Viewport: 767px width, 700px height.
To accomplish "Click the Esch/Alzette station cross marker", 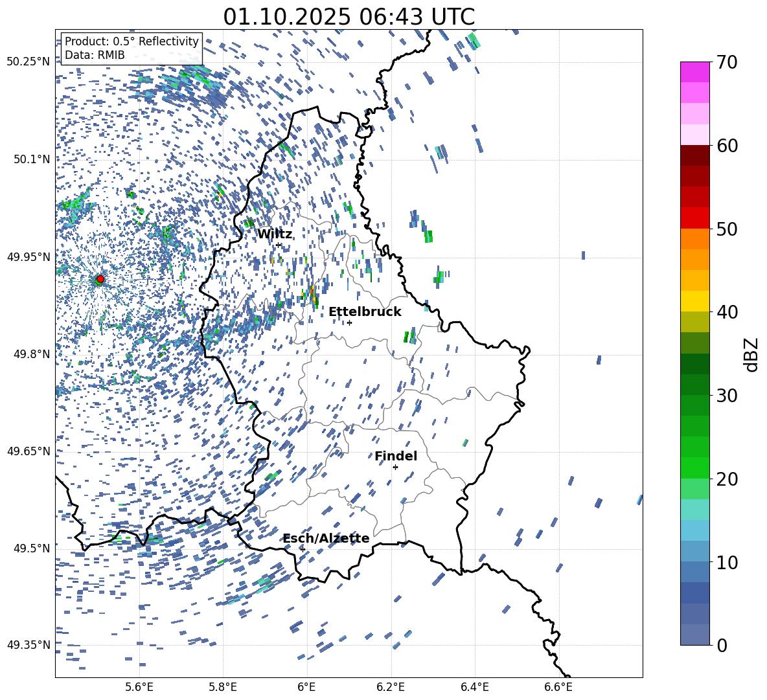I will (x=303, y=549).
